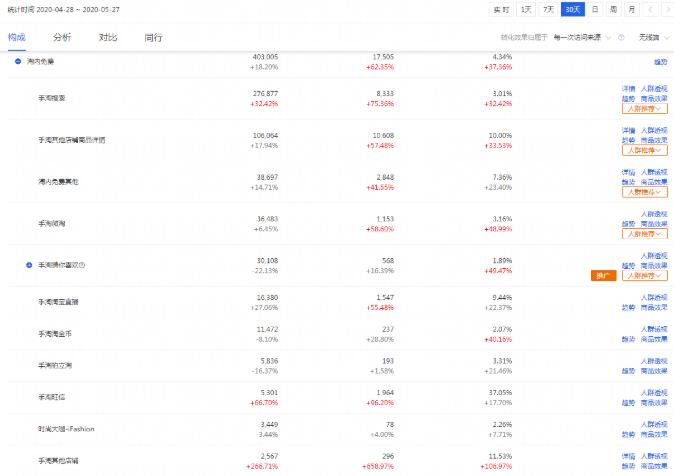Collapse the 淘内免费 row group

click(19, 61)
